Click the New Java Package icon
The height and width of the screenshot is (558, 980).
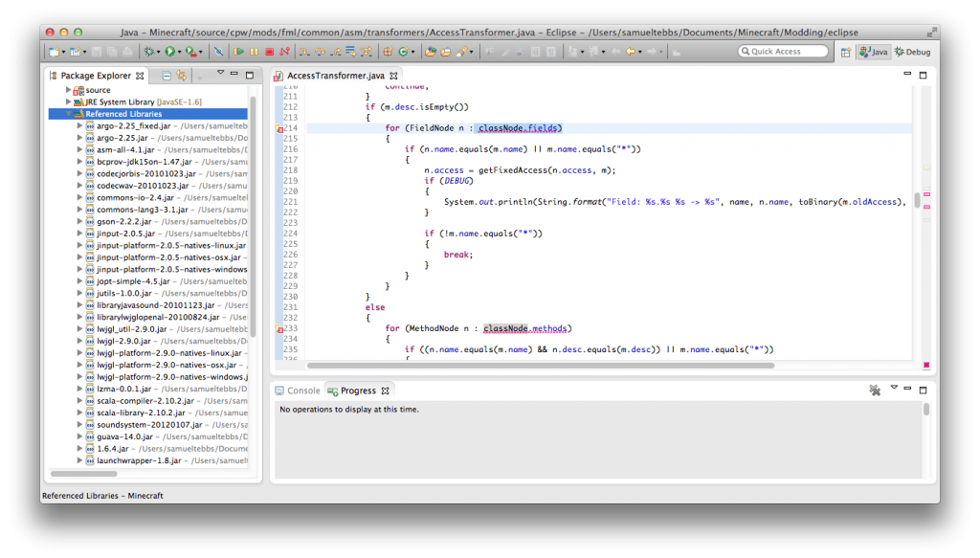[388, 52]
